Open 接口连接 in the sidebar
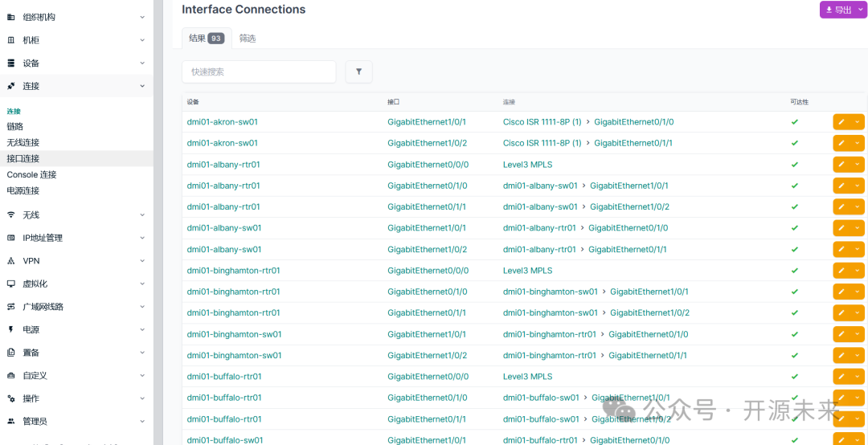This screenshot has height=445, width=868. [23, 159]
